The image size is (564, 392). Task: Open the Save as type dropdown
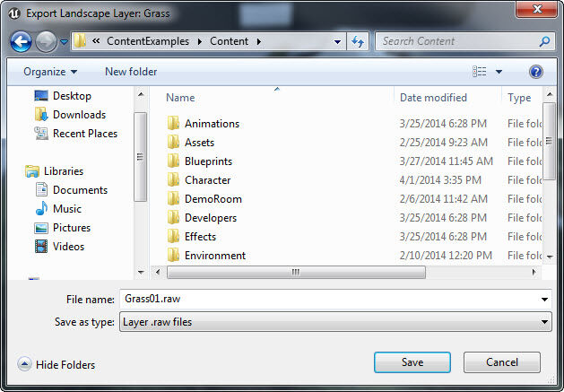coord(335,322)
